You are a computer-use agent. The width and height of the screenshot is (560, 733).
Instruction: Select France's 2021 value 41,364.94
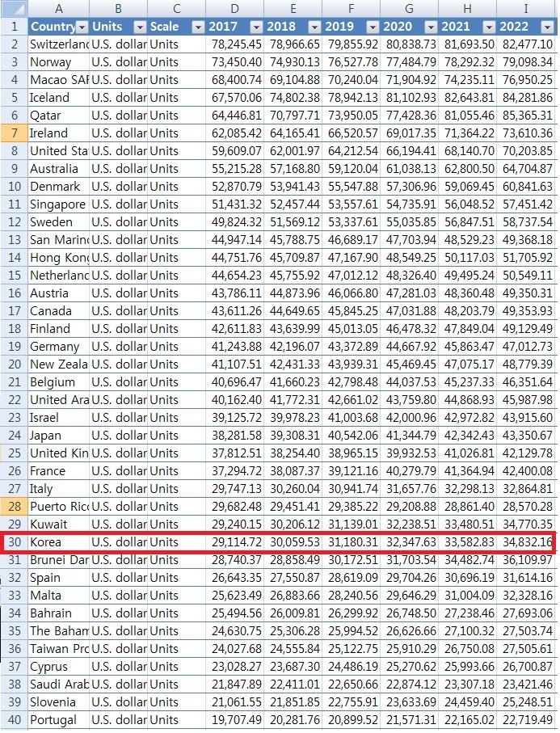tap(467, 471)
